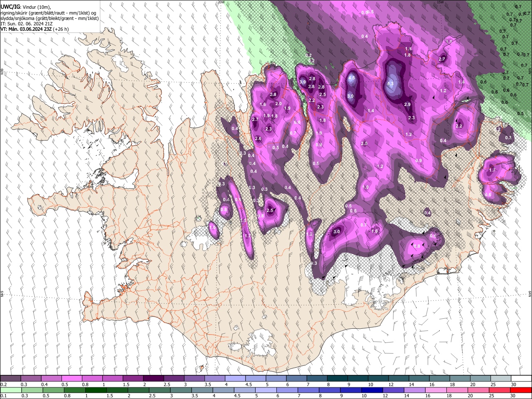Select bottom legend swatch between 1 and 1.5
The width and height of the screenshot is (532, 399).
point(96,390)
